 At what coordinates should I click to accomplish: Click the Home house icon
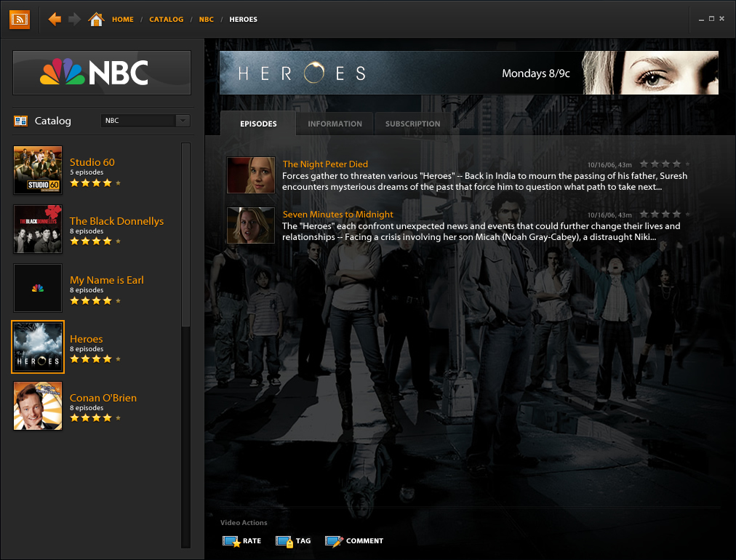point(96,19)
